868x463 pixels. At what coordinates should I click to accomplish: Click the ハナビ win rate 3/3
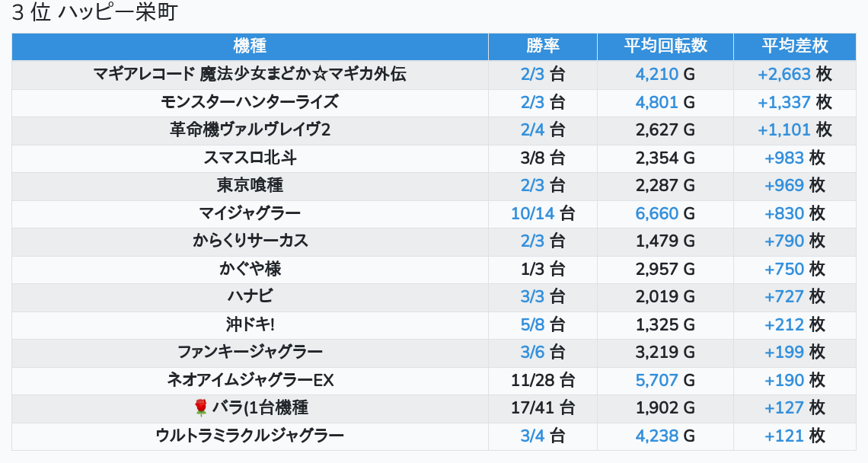(x=533, y=297)
